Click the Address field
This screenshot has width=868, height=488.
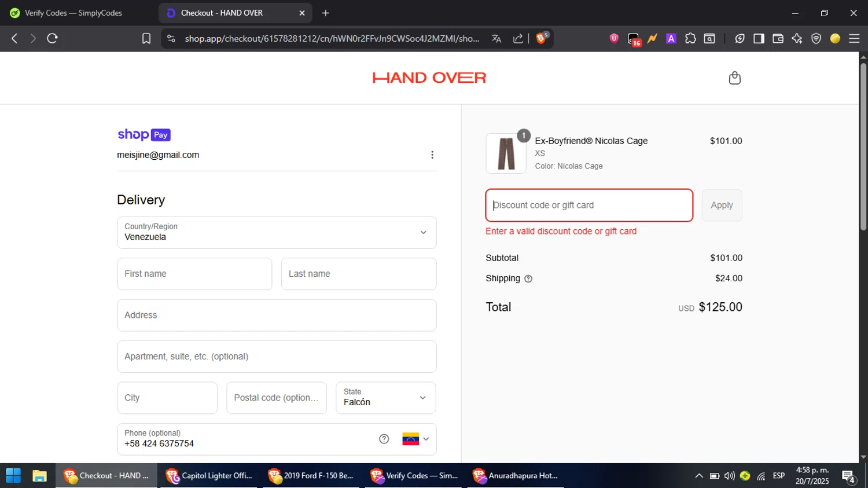277,315
